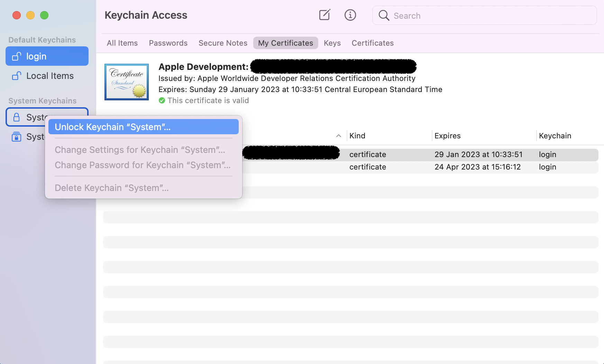Click the magnifying glass search icon
The image size is (604, 364).
click(x=384, y=16)
